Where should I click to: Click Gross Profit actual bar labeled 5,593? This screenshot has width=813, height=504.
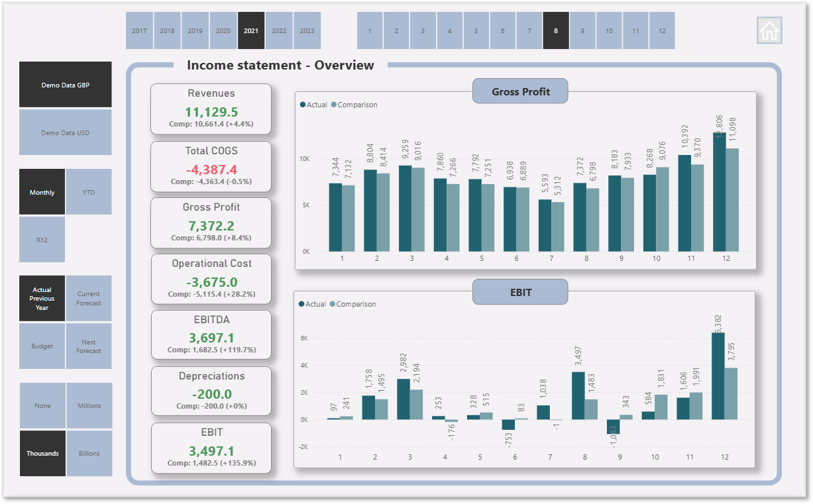[x=545, y=225]
